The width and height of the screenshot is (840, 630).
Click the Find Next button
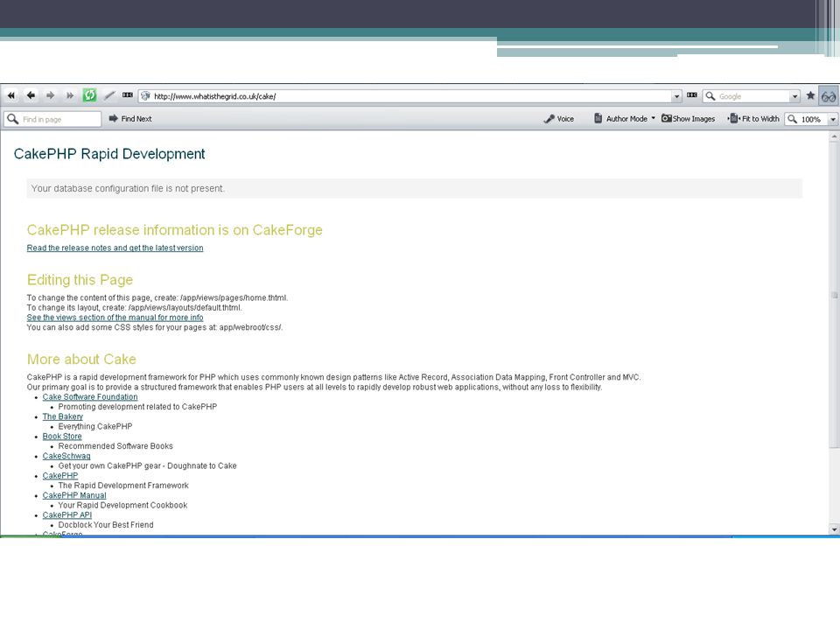coord(130,119)
